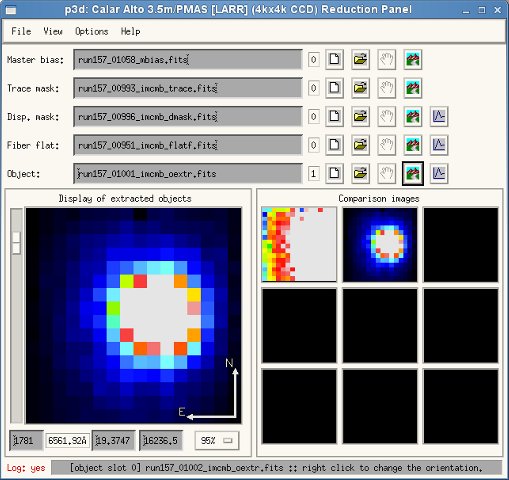
Task: Click the new-file icon in Object row
Action: coord(334,174)
